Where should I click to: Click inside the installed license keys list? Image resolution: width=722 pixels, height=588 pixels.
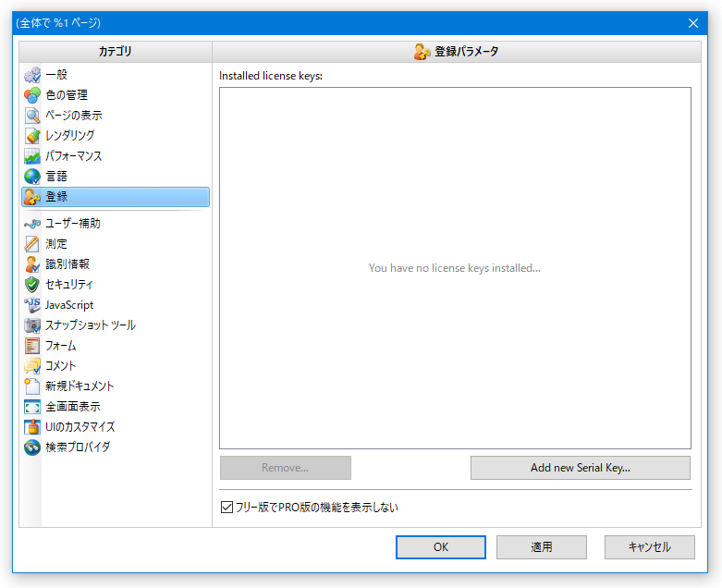click(455, 268)
